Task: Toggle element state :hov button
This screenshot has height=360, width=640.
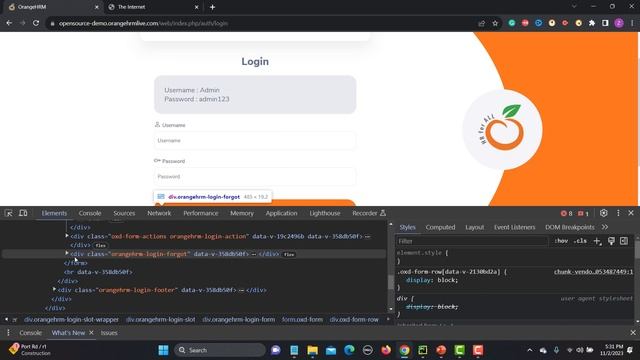Action: click(561, 241)
